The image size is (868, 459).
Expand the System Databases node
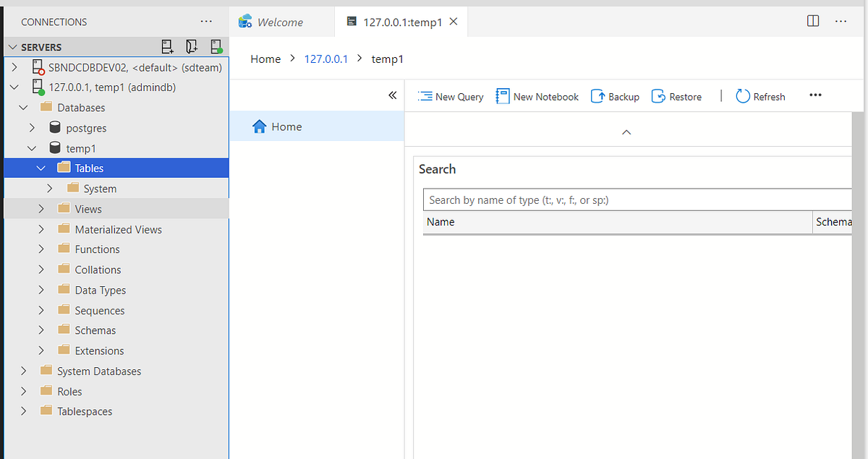(24, 371)
